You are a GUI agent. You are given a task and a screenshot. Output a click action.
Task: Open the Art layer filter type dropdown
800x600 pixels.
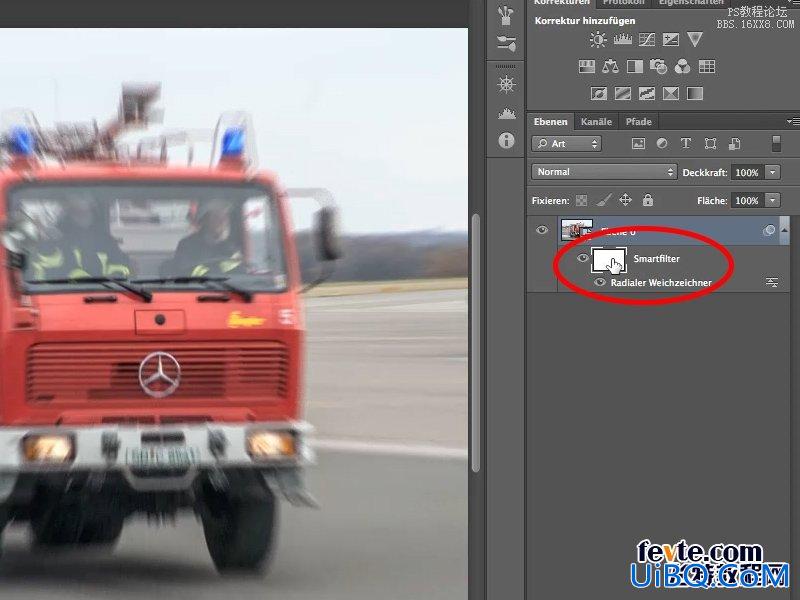click(x=566, y=144)
